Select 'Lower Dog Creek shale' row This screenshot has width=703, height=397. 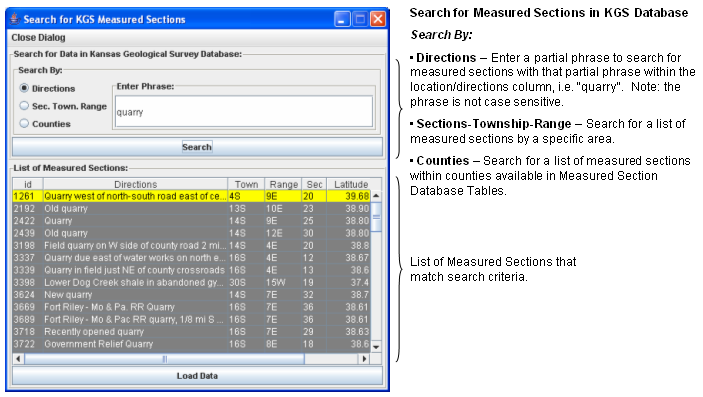coord(191,283)
